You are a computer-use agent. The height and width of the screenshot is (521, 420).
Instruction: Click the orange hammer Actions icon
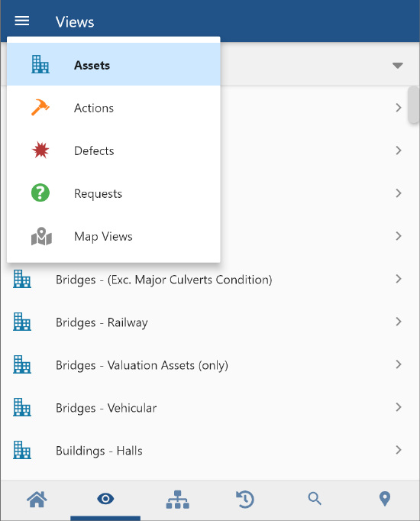pyautogui.click(x=40, y=107)
